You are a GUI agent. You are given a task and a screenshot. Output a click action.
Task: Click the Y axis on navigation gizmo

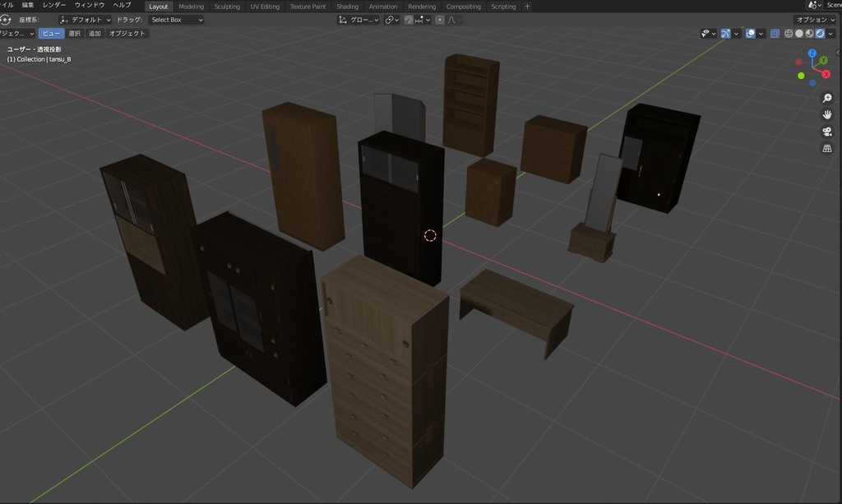coord(823,61)
